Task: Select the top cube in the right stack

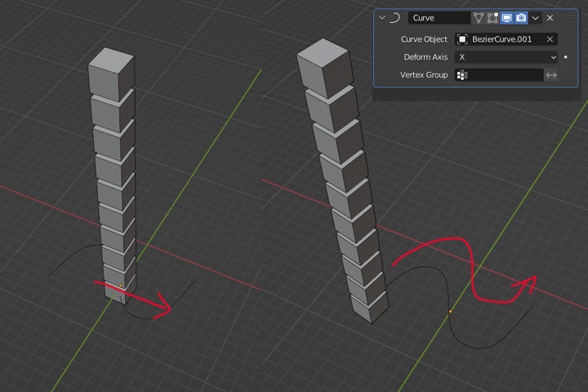Action: coord(324,68)
